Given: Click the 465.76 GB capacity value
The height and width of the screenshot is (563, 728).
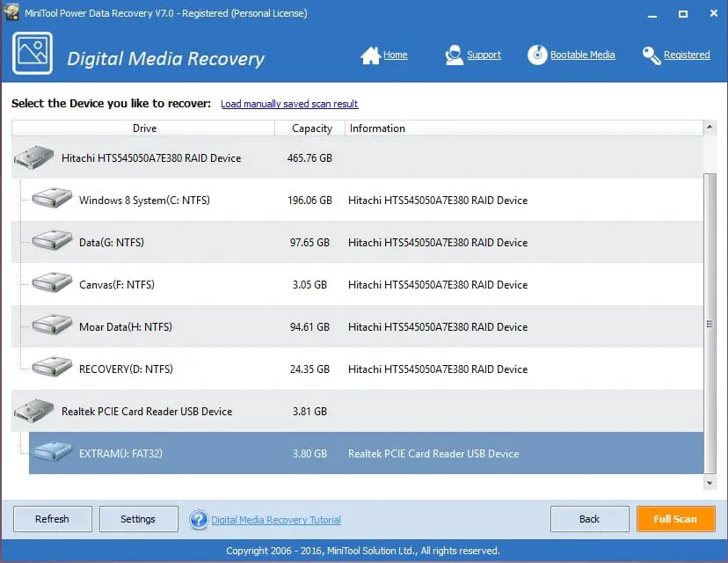Looking at the screenshot, I should [x=309, y=158].
